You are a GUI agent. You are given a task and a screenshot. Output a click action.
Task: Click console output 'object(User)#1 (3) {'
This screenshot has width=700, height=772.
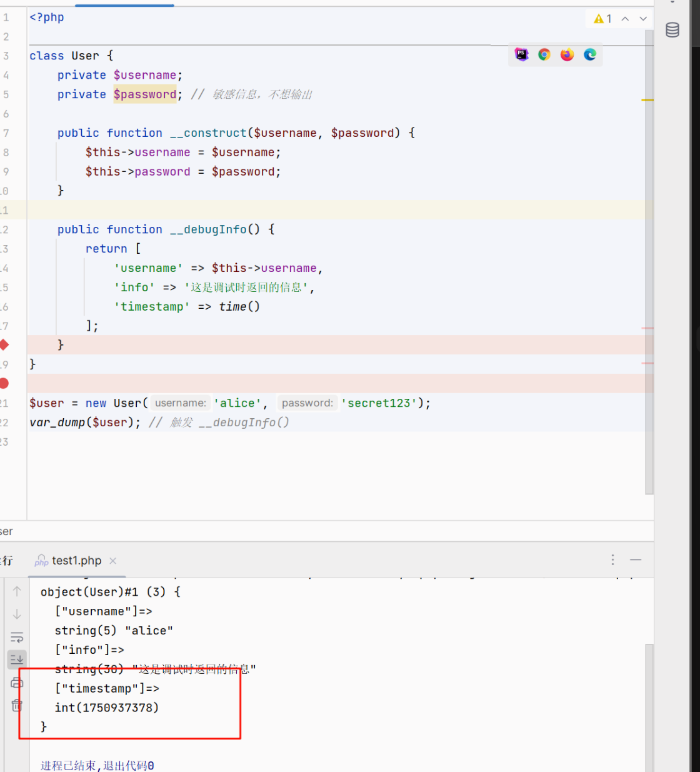click(x=111, y=592)
